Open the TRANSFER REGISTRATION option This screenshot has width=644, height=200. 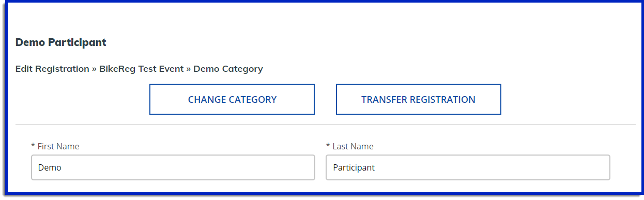pos(418,99)
